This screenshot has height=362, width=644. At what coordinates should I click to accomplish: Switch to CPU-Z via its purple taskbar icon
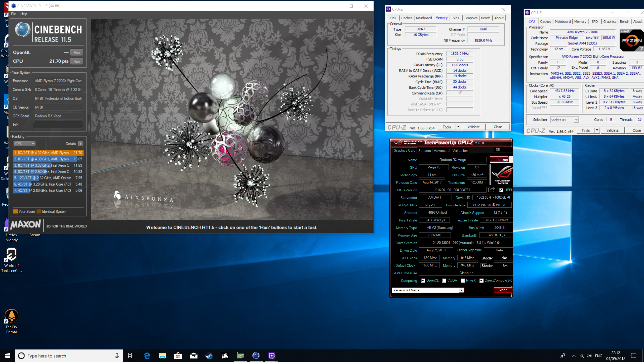click(271, 356)
